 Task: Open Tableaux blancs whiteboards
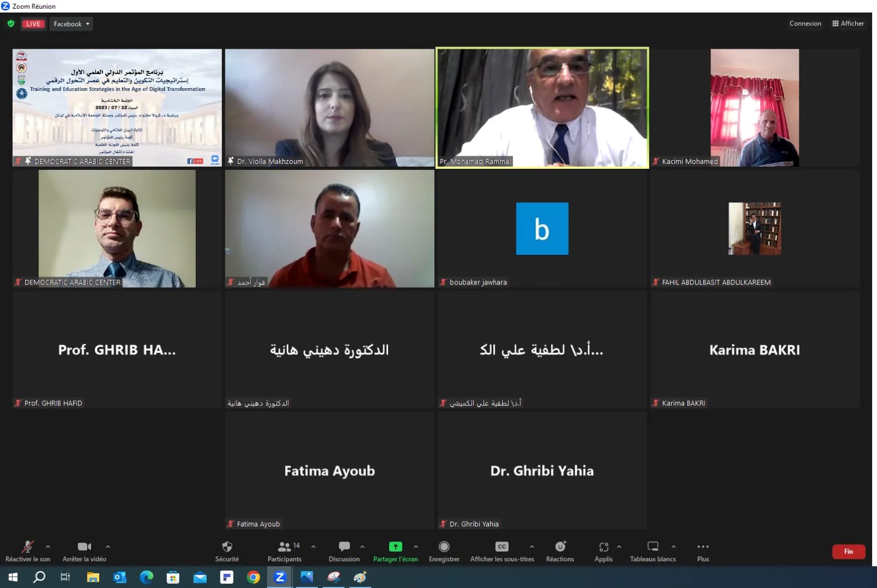652,550
